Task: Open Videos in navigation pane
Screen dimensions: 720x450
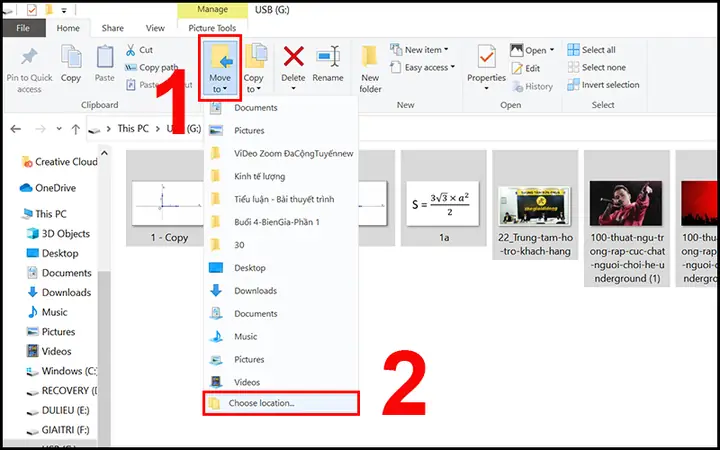Action: point(49,351)
